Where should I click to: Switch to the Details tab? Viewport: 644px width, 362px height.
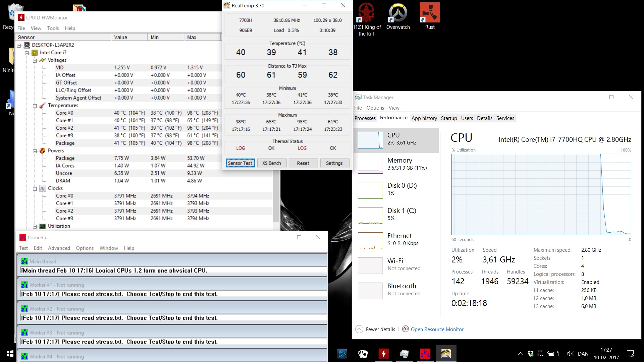(485, 118)
